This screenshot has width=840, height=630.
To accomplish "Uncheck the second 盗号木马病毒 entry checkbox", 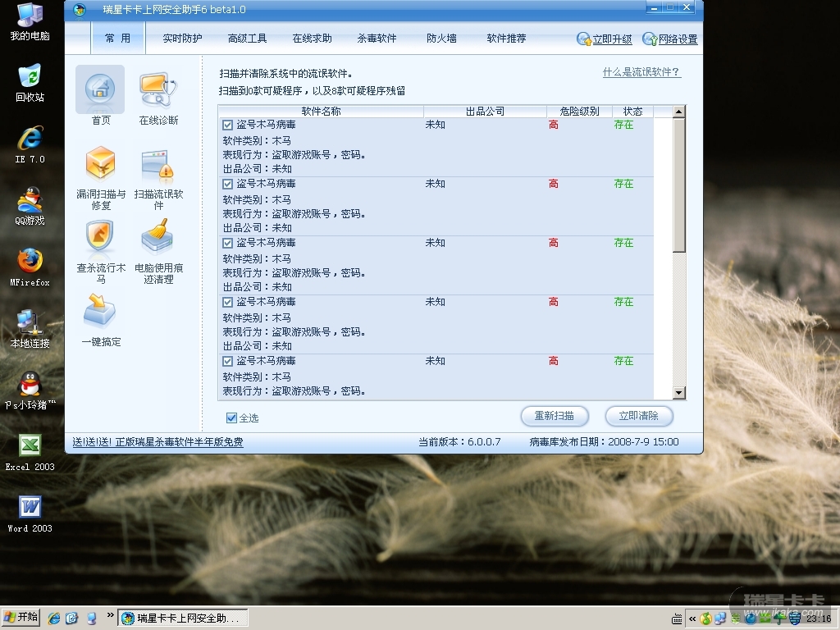I will point(228,184).
